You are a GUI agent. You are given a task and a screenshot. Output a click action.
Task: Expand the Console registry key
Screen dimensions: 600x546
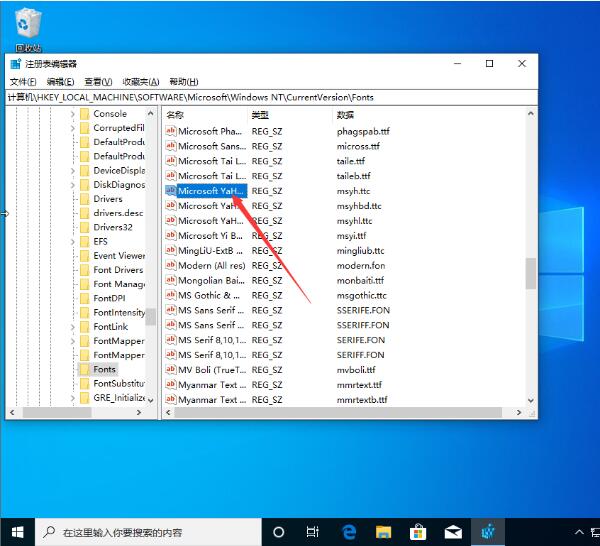72,114
